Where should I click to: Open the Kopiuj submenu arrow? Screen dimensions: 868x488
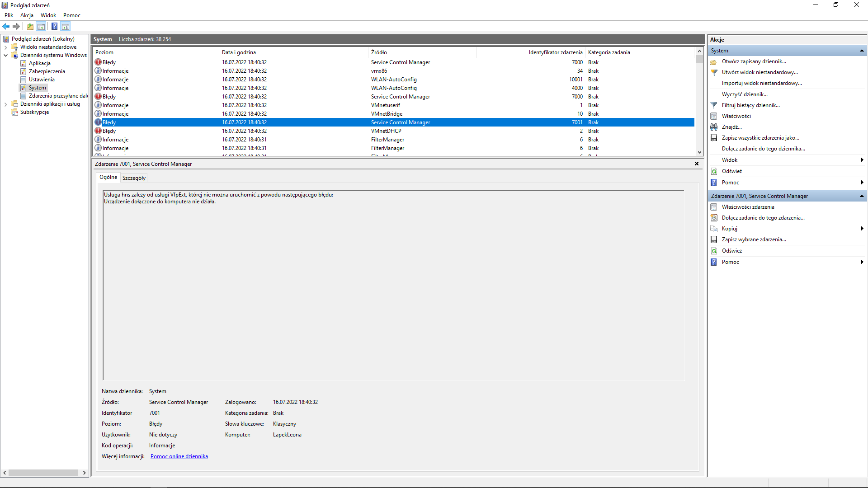tap(862, 229)
